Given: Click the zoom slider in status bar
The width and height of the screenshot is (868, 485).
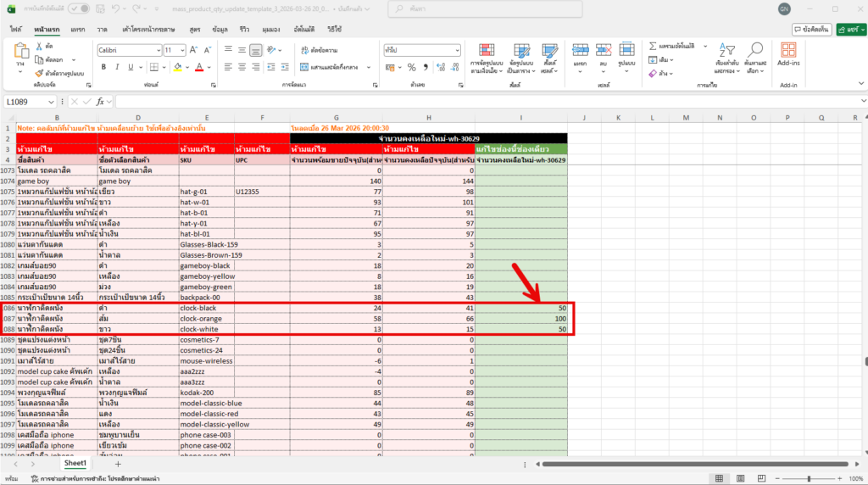Looking at the screenshot, I should 808,479.
